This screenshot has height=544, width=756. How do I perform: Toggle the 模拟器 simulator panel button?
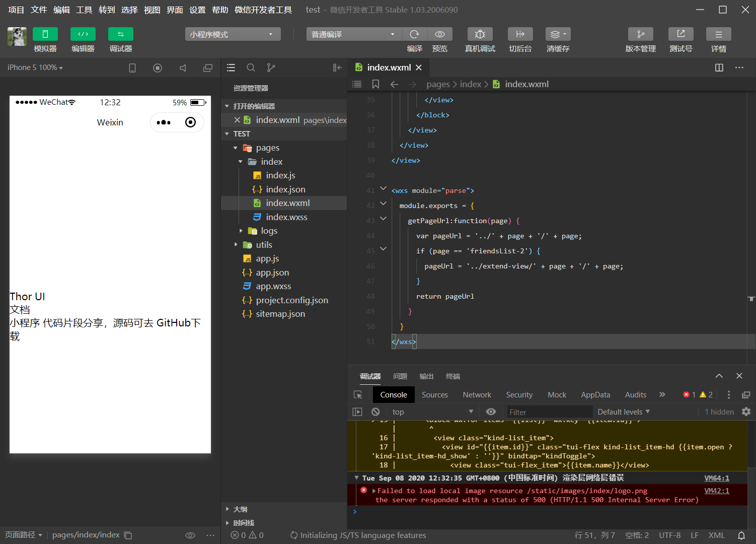pos(45,34)
